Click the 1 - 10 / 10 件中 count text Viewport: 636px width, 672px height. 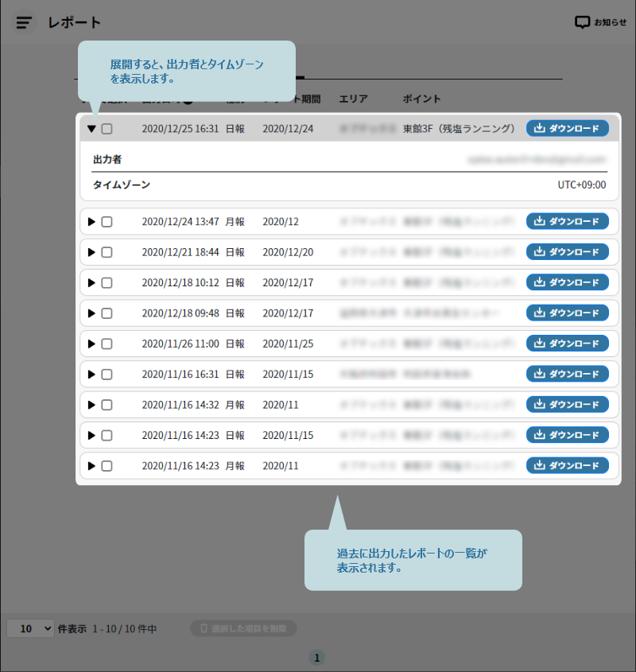pyautogui.click(x=124, y=629)
